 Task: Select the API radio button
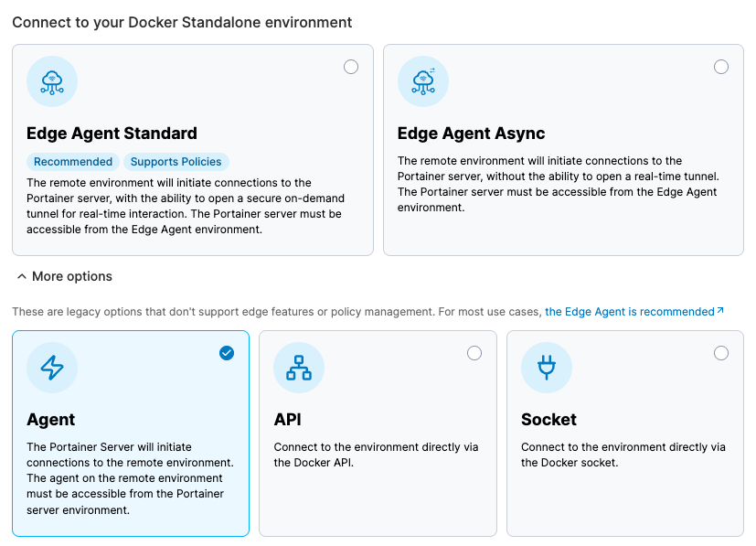(x=474, y=353)
